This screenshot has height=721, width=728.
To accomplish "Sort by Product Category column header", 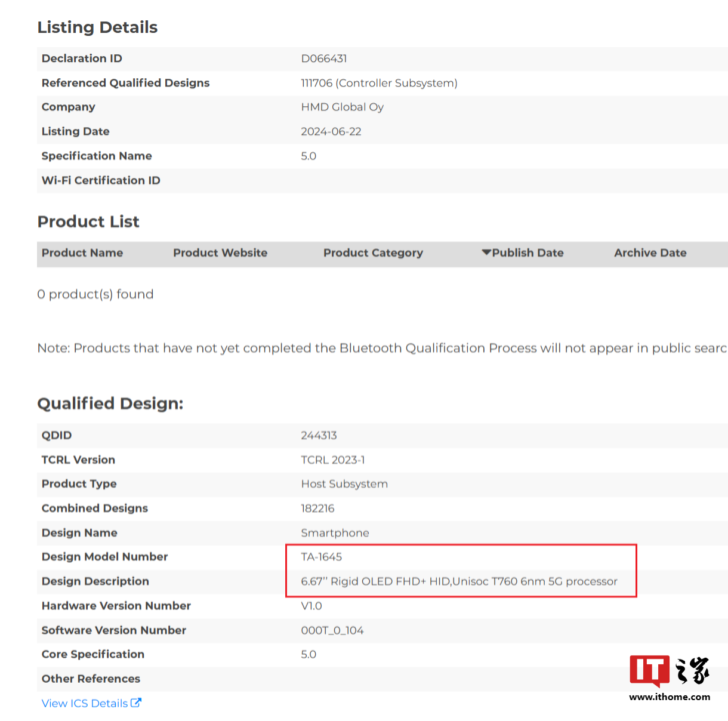I will click(x=373, y=253).
